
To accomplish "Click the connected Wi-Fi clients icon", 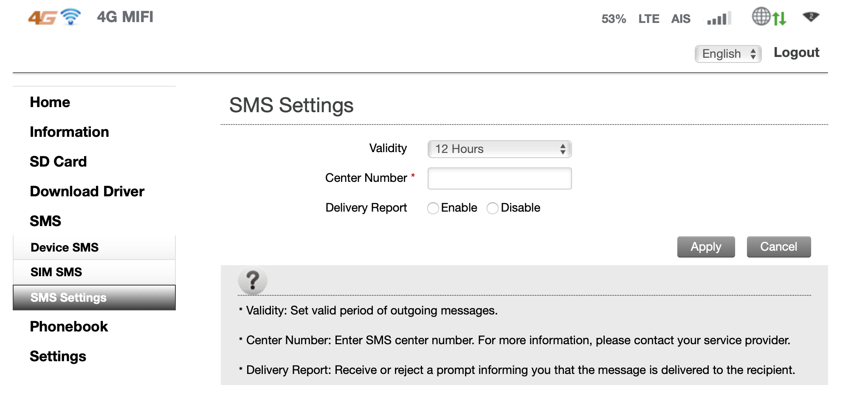I will tap(811, 17).
